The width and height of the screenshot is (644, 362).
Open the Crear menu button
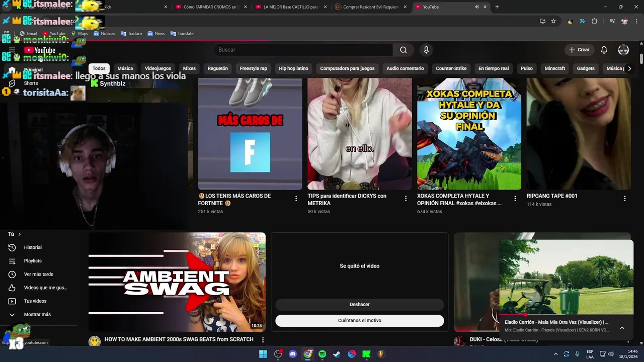click(x=579, y=50)
